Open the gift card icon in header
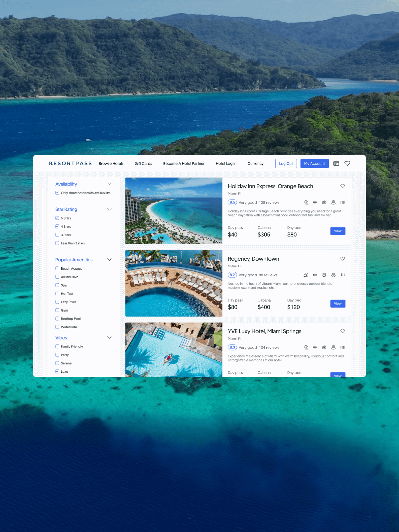399x532 pixels. coord(336,163)
